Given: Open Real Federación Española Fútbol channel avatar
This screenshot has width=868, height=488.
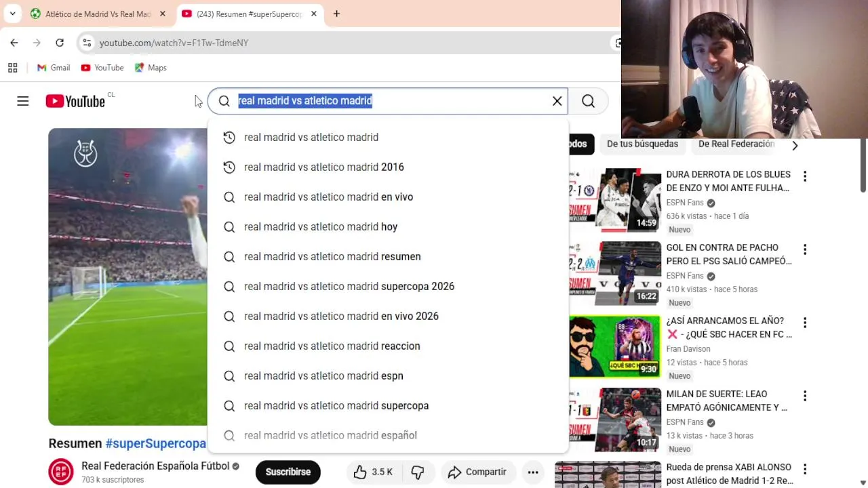Looking at the screenshot, I should [61, 472].
